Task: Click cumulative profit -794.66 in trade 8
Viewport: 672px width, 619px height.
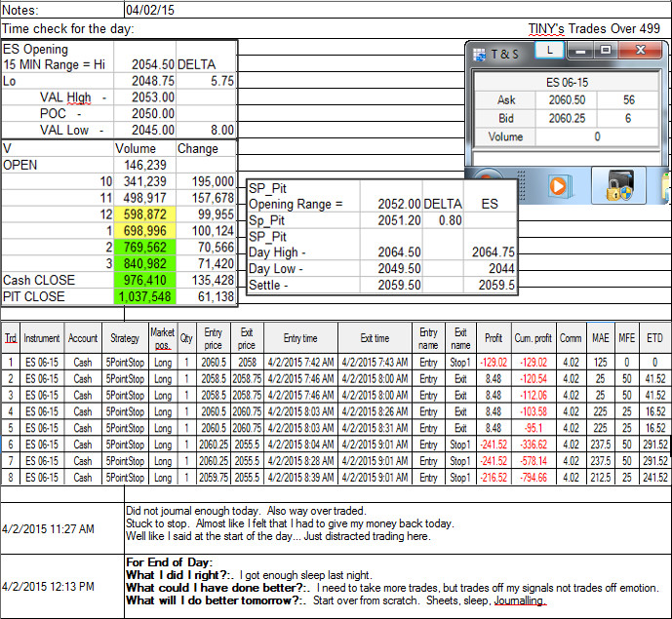Action: point(534,478)
